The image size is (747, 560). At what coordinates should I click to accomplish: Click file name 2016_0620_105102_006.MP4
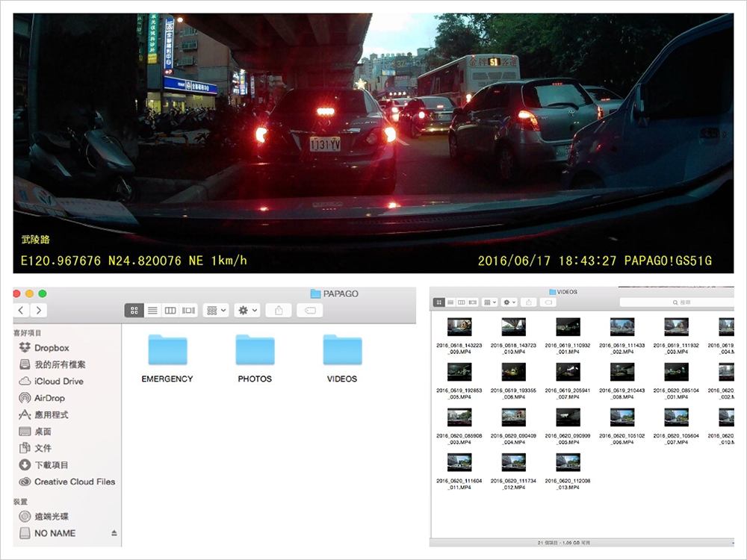[622, 439]
